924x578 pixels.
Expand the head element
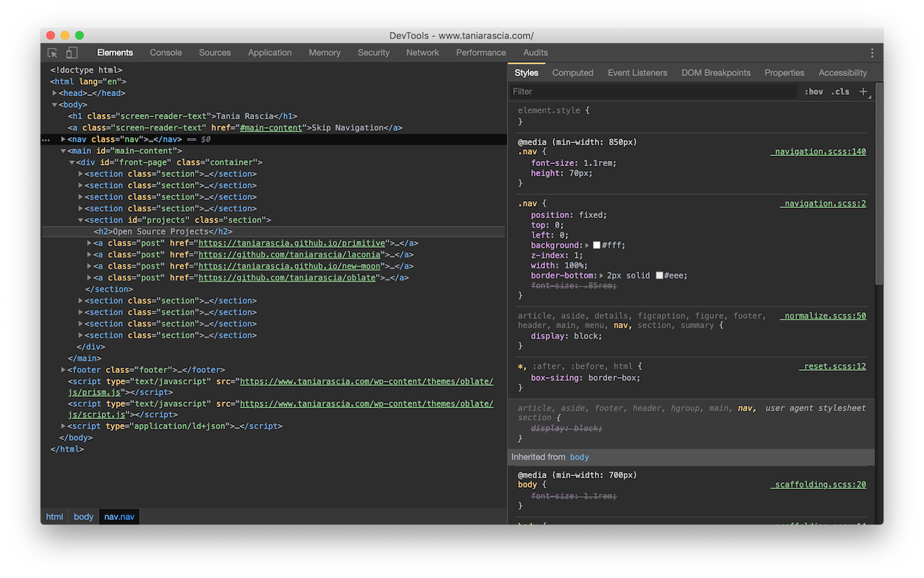click(55, 93)
